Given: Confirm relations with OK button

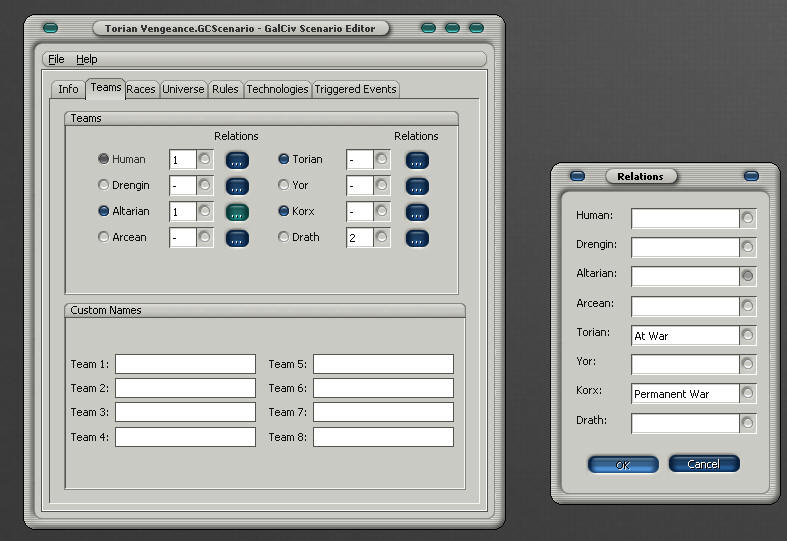Looking at the screenshot, I should (623, 465).
